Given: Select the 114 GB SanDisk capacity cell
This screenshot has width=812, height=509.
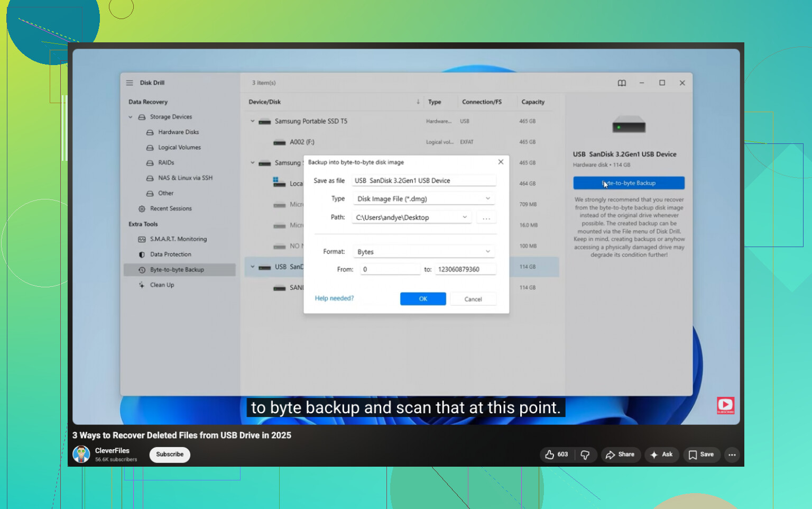Looking at the screenshot, I should (x=527, y=267).
